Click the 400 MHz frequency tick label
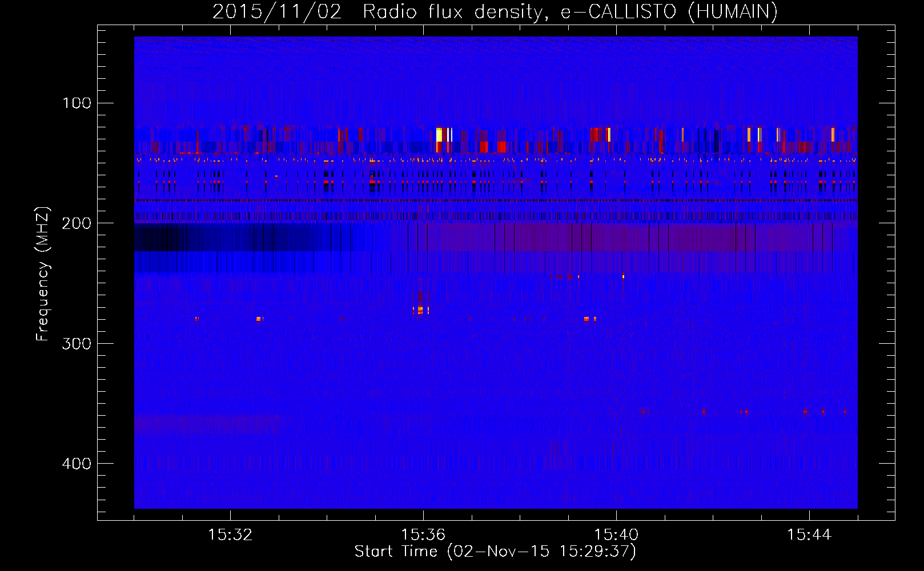 point(77,463)
